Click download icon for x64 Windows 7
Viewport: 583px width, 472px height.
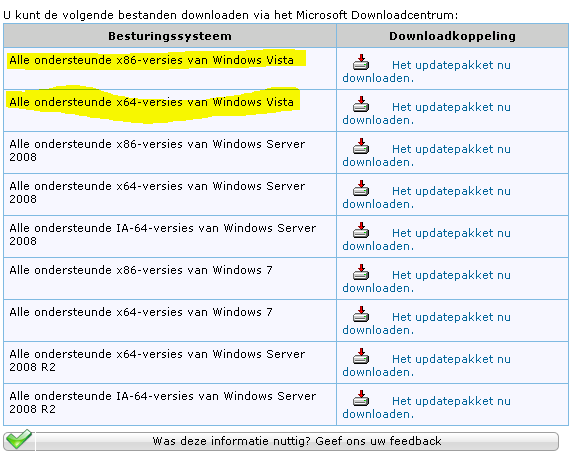click(361, 314)
